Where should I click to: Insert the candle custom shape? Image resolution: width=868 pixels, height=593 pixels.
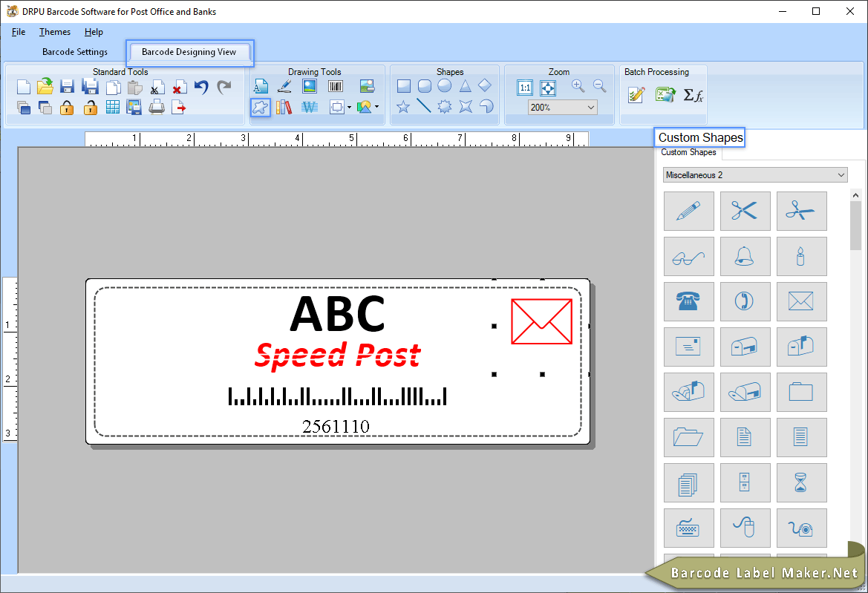[802, 257]
